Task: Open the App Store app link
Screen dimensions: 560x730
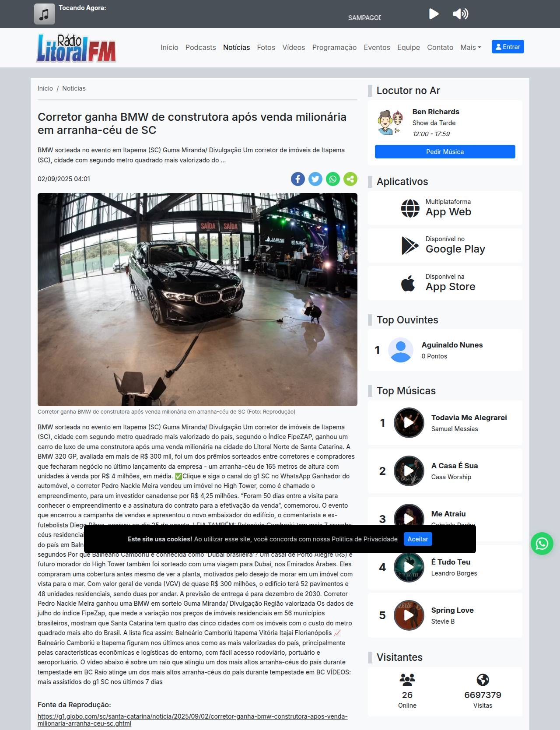Action: click(445, 283)
